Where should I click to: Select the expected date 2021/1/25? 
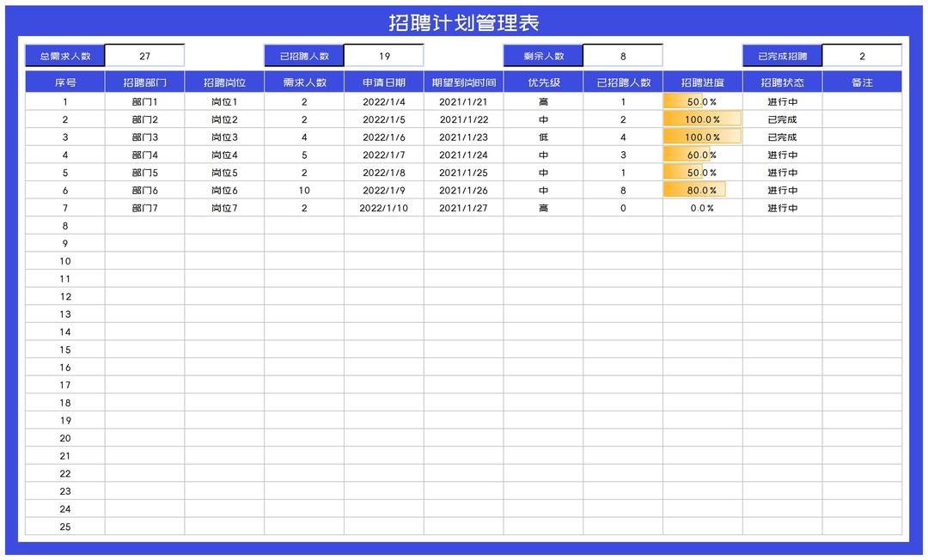click(x=463, y=173)
